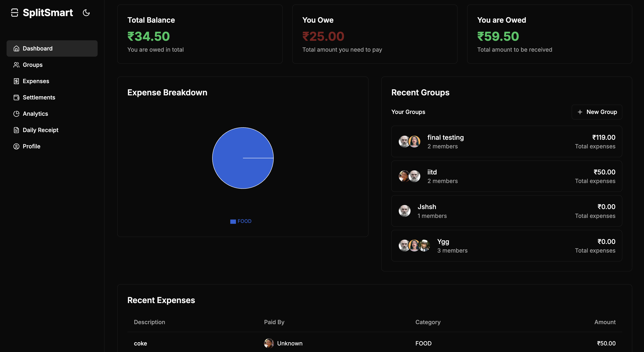Create a New Group
This screenshot has width=644, height=352.
point(597,112)
